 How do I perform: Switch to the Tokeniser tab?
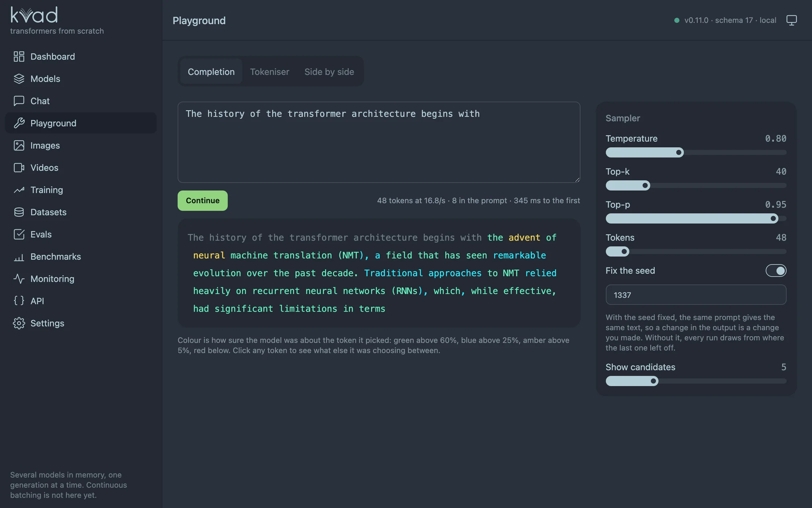point(269,71)
